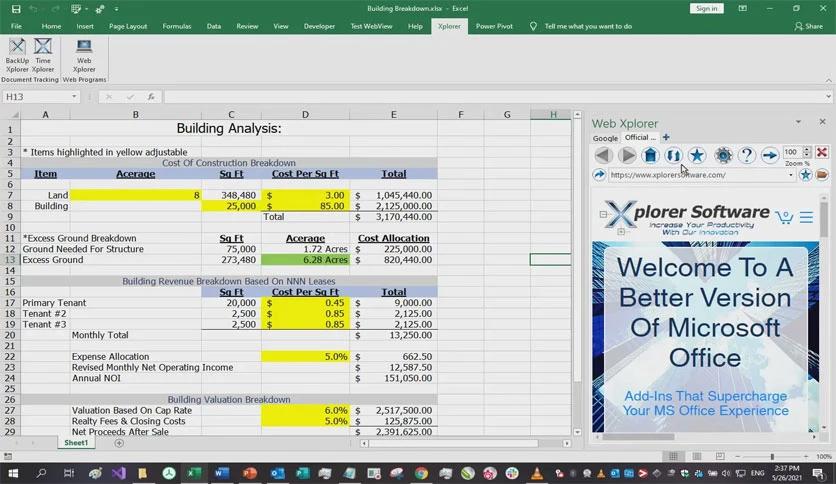Open taskbar search magnifier
This screenshot has width=836, height=484.
41,473
